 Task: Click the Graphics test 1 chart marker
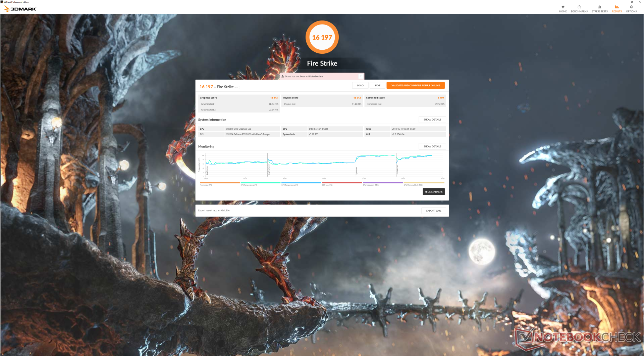pos(207,170)
